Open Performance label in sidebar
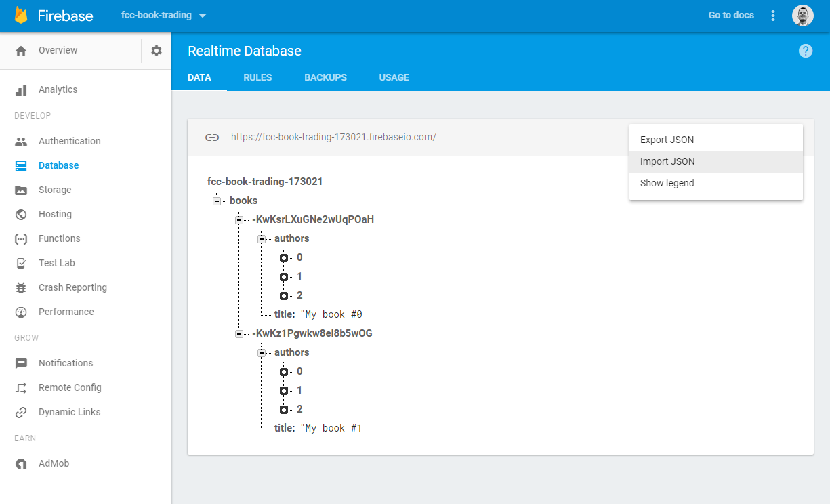This screenshot has width=830, height=504. pyautogui.click(x=66, y=312)
